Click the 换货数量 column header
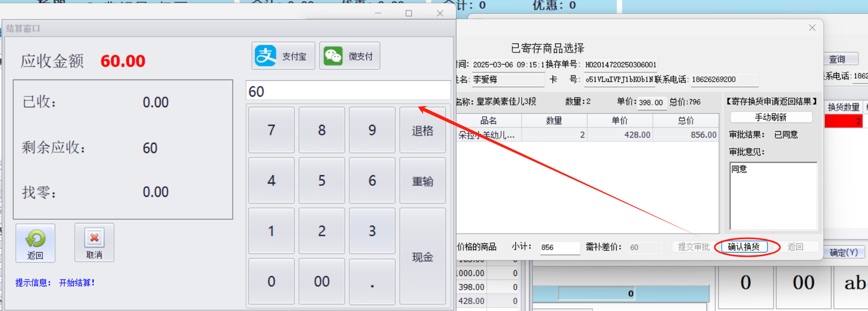Viewport: 868px width, 311px height. [844, 107]
